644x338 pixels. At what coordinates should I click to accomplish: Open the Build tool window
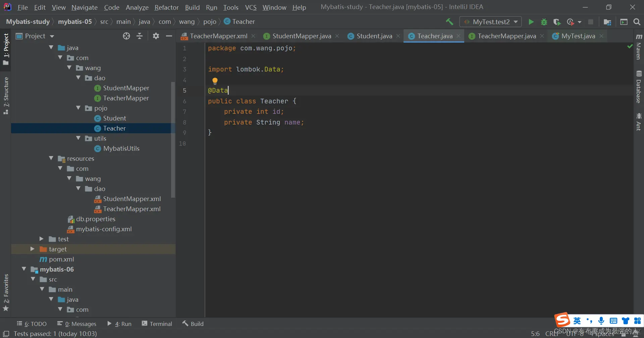(x=193, y=324)
